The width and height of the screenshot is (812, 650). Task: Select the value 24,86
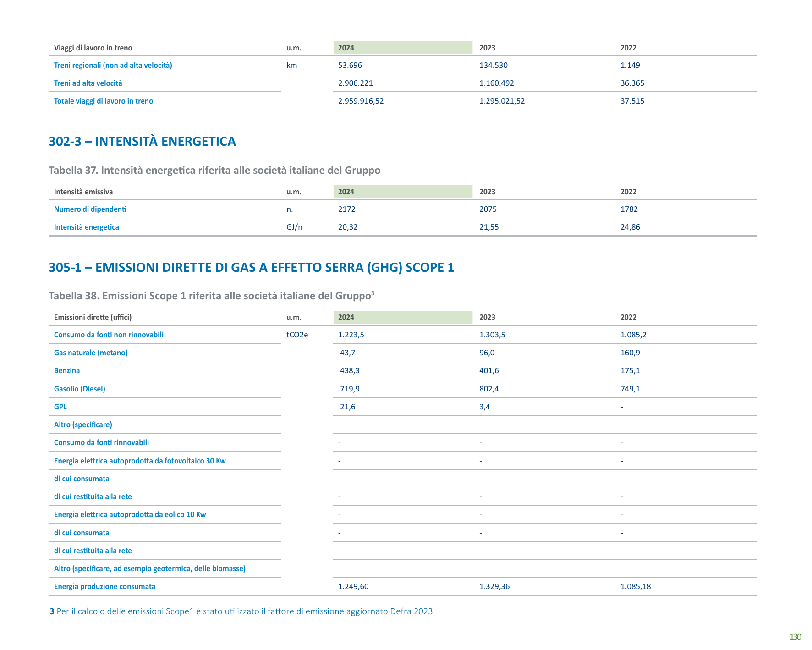click(631, 227)
